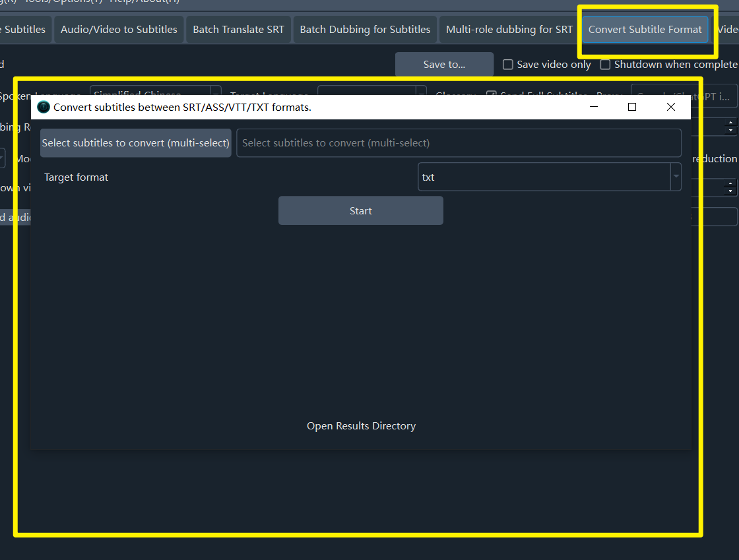Go to the Multi-role dubbing for SRT tab
The image size is (739, 560).
[509, 30]
